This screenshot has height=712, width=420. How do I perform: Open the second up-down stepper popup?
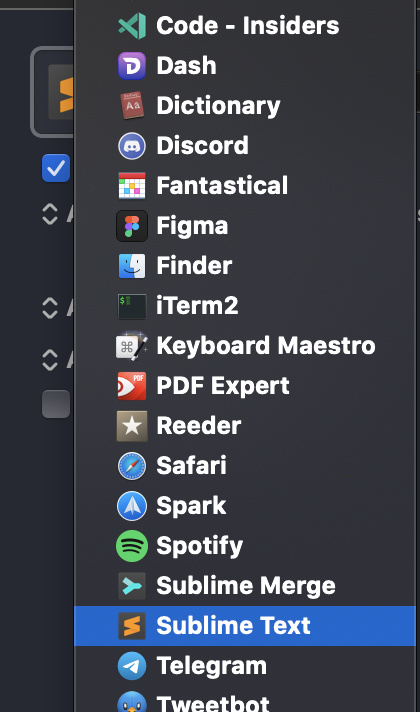pyautogui.click(x=50, y=308)
